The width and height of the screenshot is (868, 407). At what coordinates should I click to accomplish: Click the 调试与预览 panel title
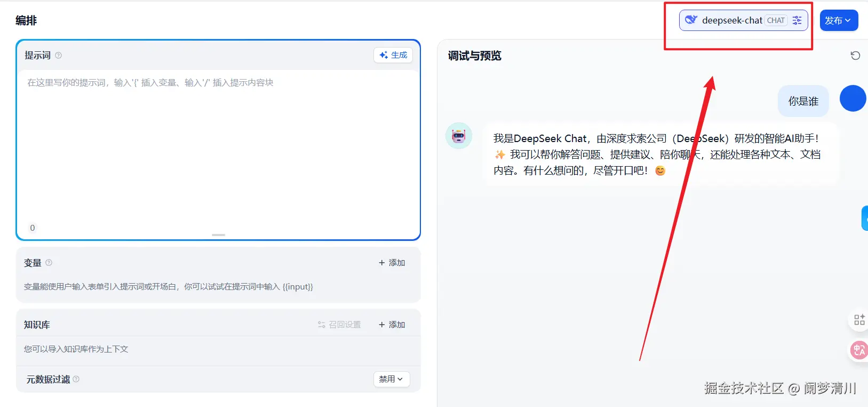pyautogui.click(x=474, y=56)
